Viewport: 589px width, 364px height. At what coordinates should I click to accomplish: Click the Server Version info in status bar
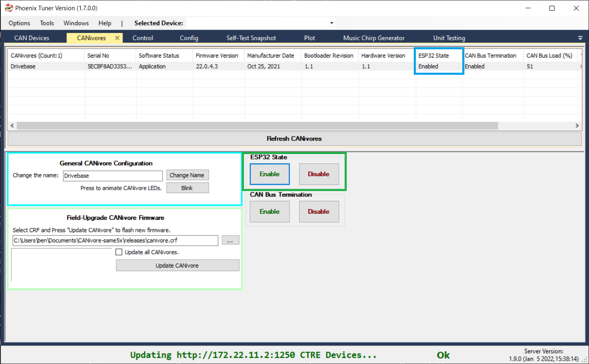pyautogui.click(x=544, y=355)
